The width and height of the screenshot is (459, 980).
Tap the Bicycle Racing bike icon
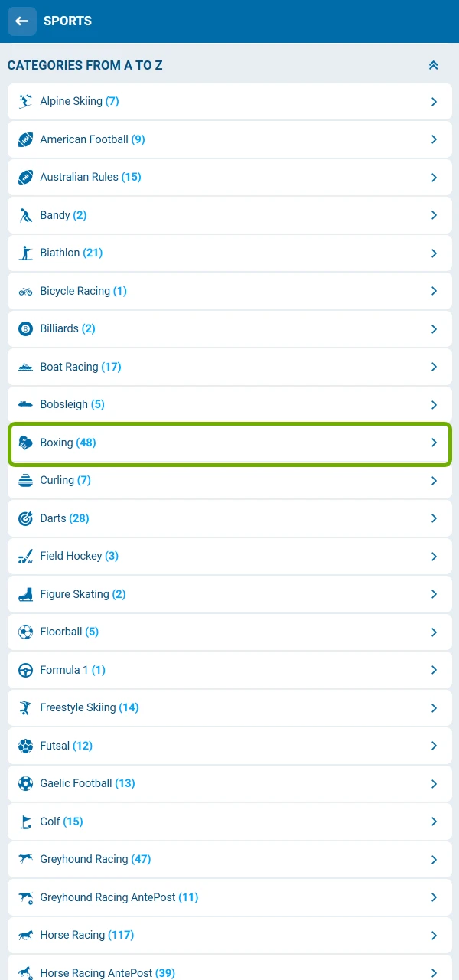pos(26,291)
